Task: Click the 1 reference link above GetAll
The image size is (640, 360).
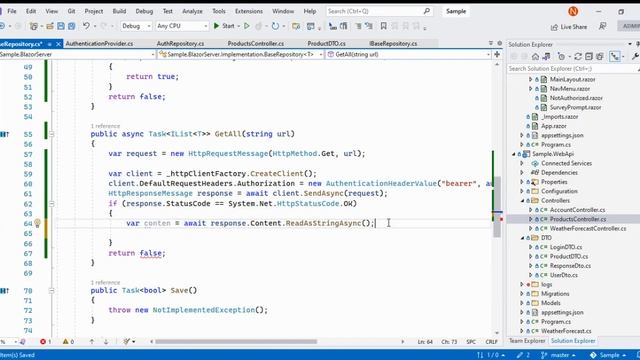Action: tap(105, 126)
